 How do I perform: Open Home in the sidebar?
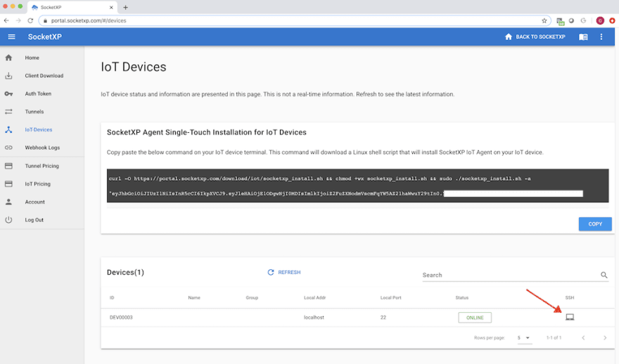click(x=32, y=58)
